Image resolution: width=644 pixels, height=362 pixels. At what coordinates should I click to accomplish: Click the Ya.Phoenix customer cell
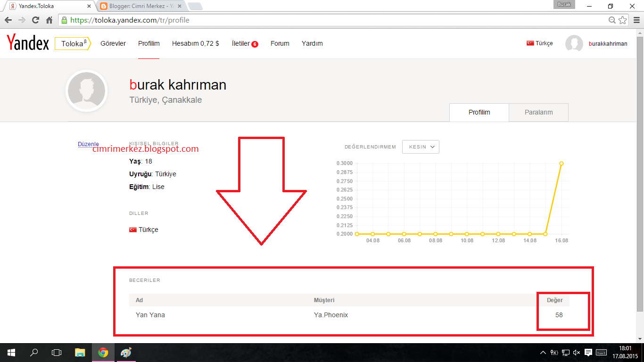tap(331, 315)
